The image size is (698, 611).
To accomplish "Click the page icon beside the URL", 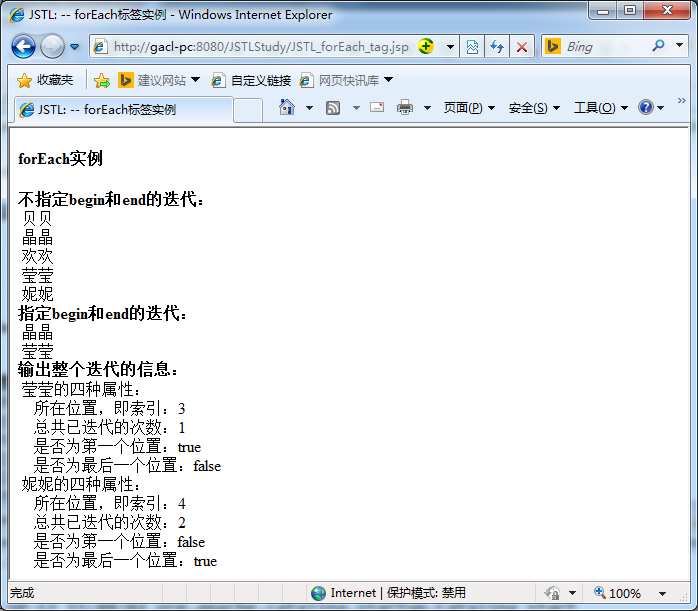I will [x=100, y=46].
